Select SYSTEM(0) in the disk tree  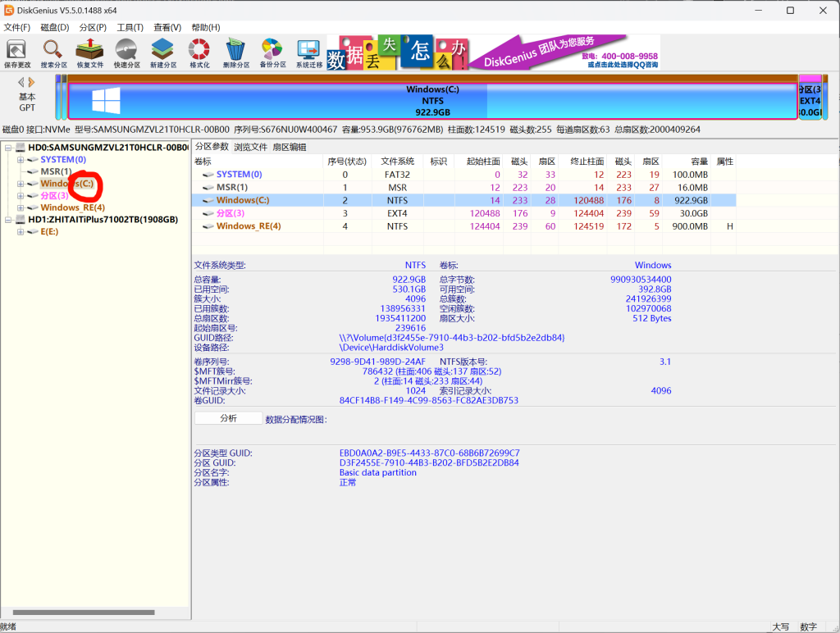pyautogui.click(x=63, y=160)
